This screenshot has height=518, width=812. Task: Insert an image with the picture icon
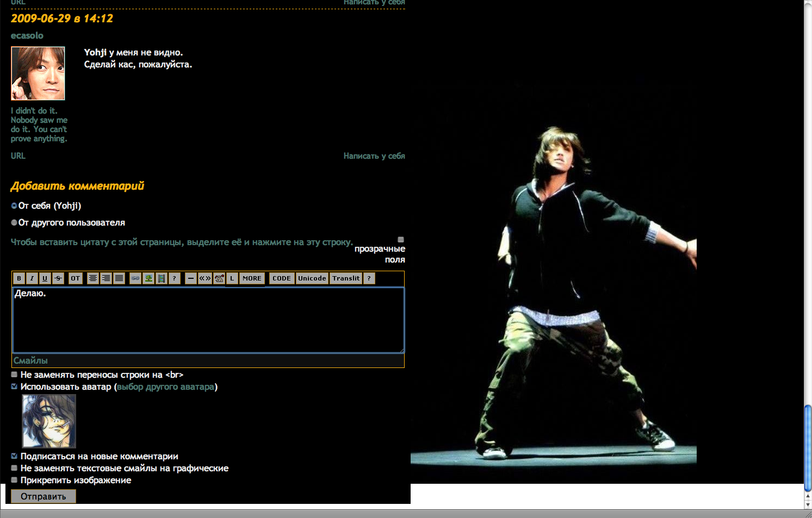pyautogui.click(x=148, y=278)
